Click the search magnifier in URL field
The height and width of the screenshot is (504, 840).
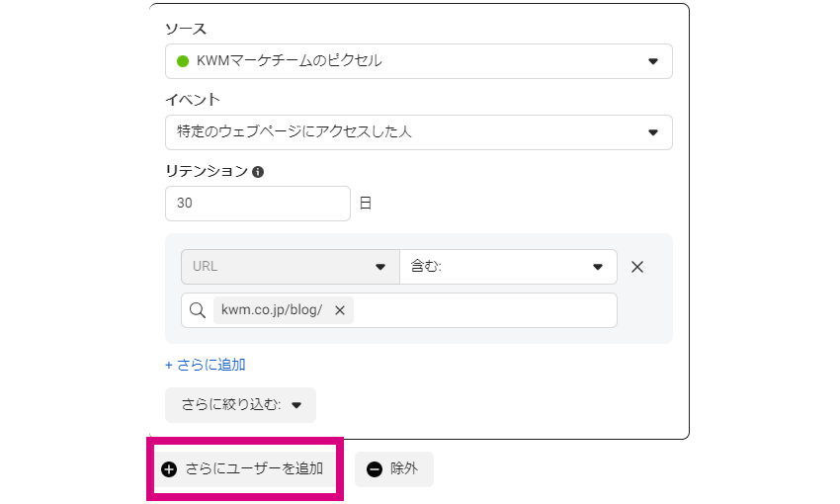pos(197,310)
